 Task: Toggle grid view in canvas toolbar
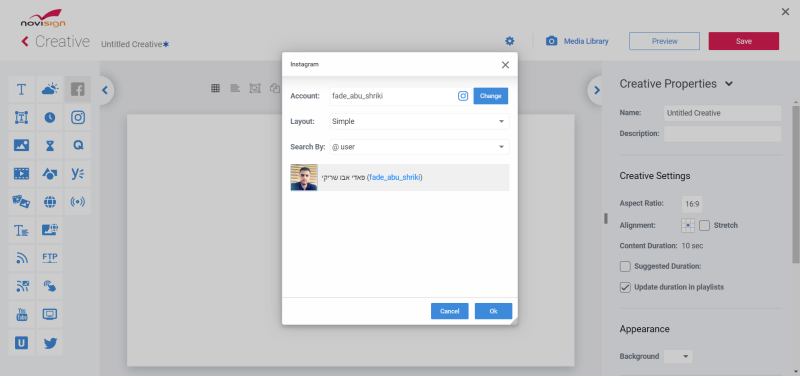tap(215, 88)
